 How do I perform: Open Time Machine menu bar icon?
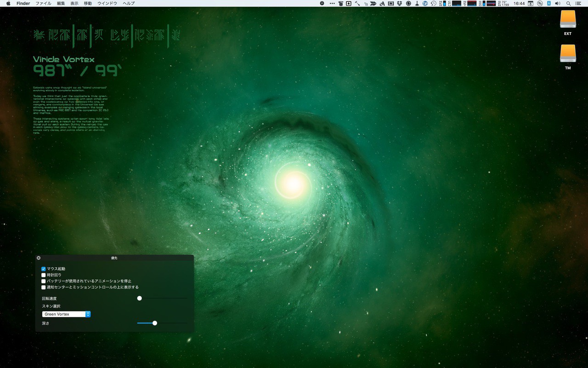coord(433,3)
